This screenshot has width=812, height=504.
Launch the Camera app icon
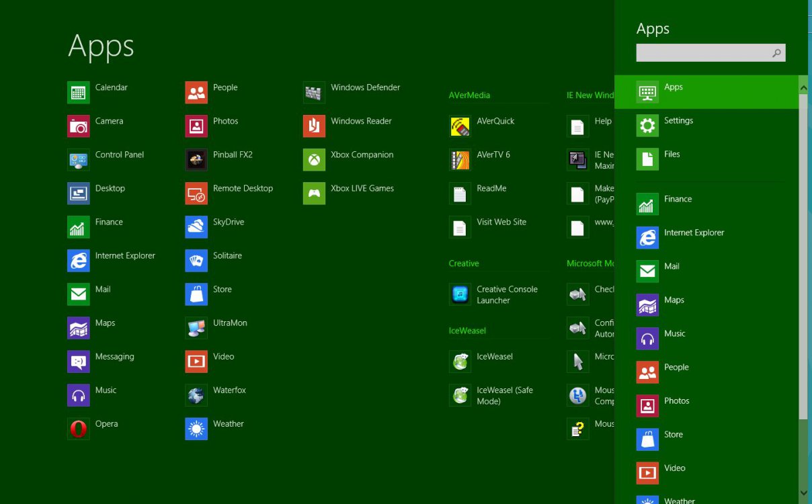coord(79,126)
